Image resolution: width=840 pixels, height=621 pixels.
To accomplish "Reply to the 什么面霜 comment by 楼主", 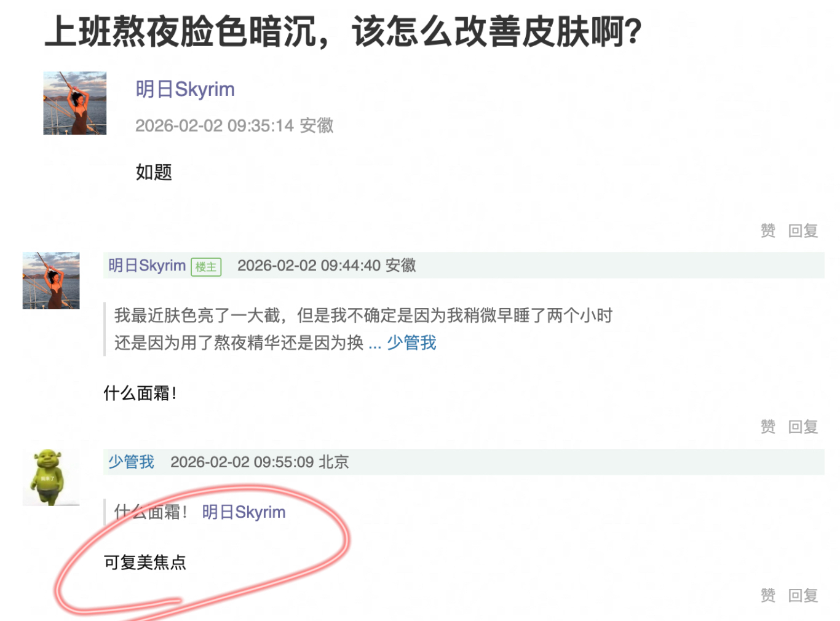I will tap(802, 426).
